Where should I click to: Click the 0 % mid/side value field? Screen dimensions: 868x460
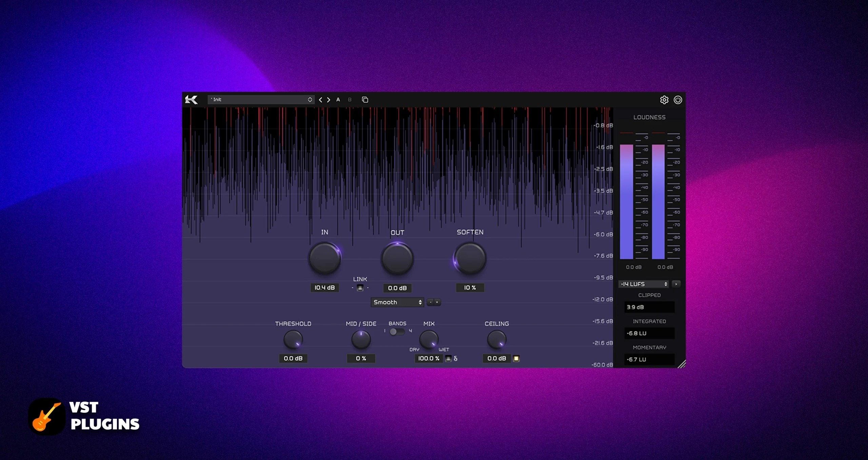click(x=361, y=358)
